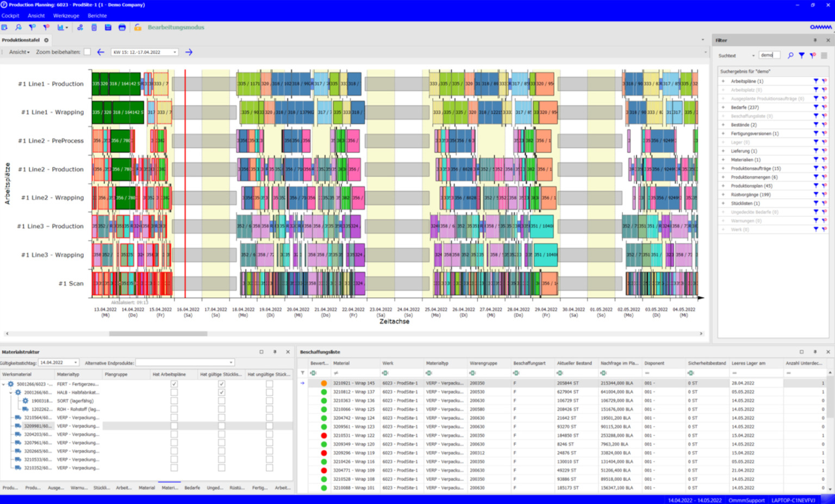Viewport: 835px width, 504px height.
Task: Click the orange lock icon for Bearbeitungsmodus
Action: (x=138, y=27)
